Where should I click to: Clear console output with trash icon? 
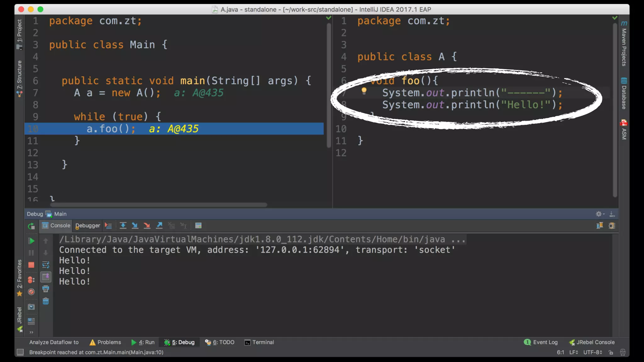[x=46, y=301]
